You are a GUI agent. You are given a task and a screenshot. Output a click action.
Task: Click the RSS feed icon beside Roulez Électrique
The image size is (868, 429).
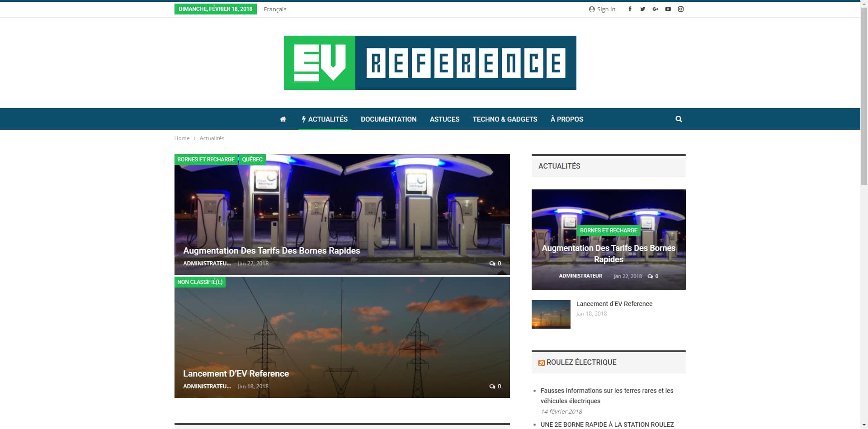tap(541, 363)
